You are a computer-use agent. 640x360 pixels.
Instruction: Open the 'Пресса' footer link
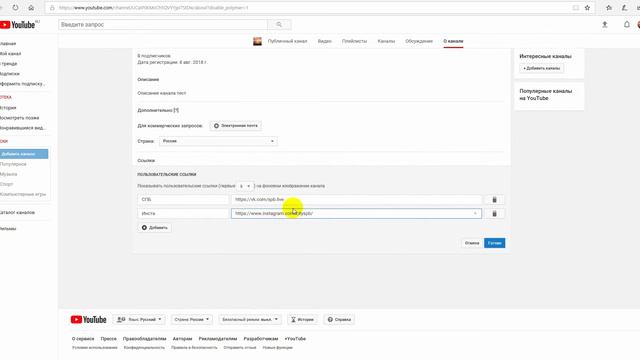click(x=109, y=339)
